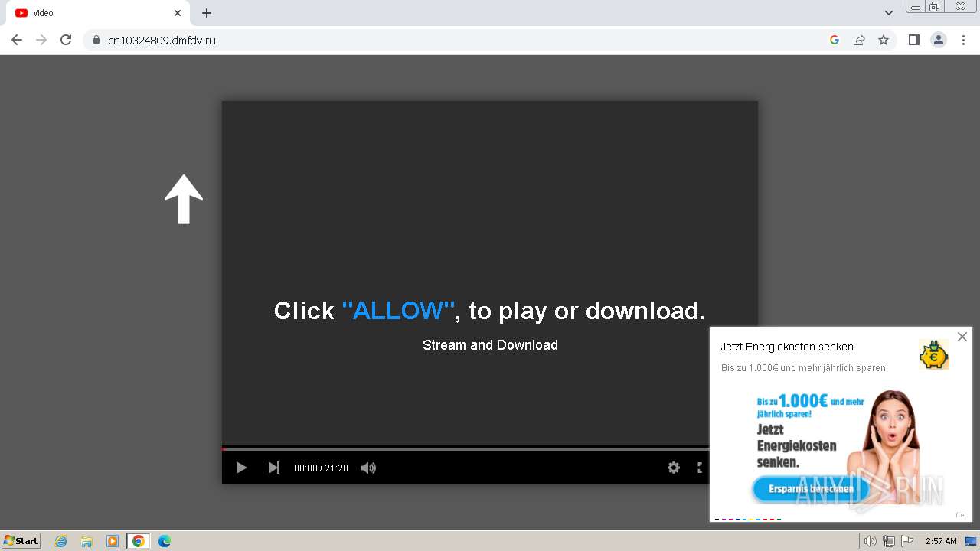The image size is (980, 551).
Task: Click the browser back arrow
Action: 17,40
